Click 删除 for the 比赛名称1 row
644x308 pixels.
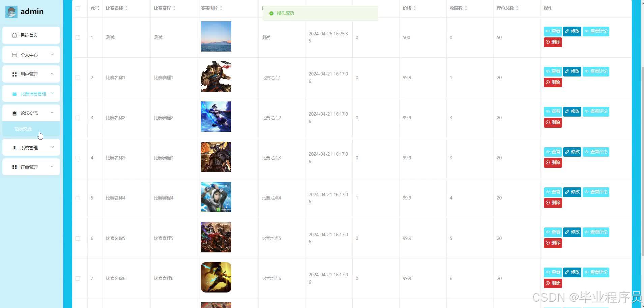553,83
